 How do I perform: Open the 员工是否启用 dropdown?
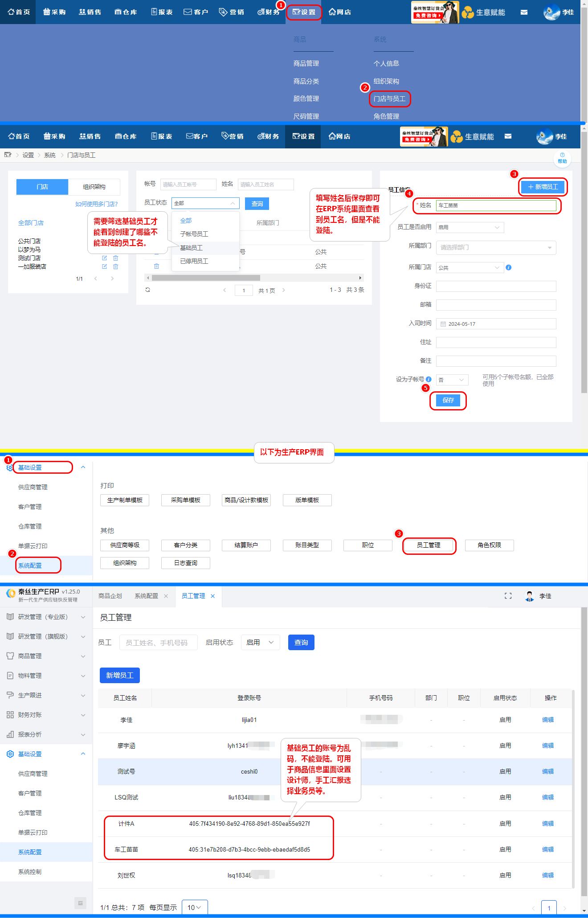point(470,227)
